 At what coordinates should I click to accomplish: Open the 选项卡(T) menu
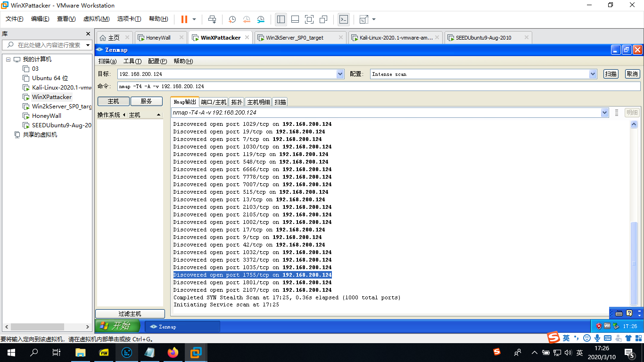pyautogui.click(x=129, y=19)
